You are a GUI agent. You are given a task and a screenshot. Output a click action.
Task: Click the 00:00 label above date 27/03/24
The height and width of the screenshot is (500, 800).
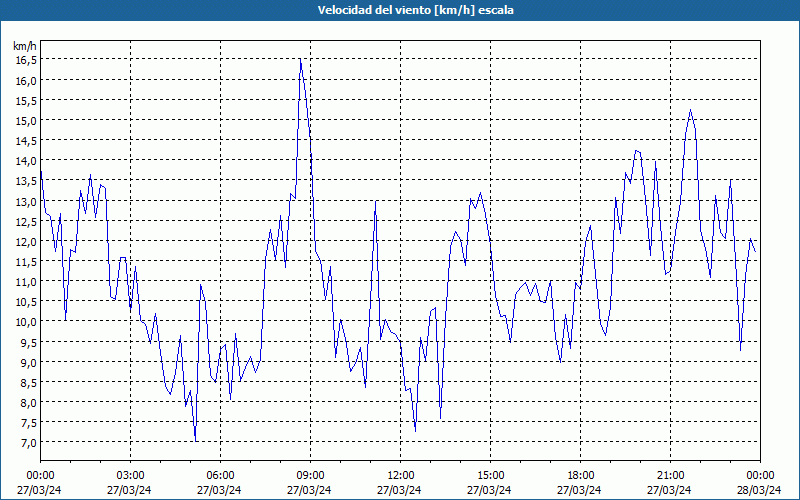pyautogui.click(x=40, y=476)
